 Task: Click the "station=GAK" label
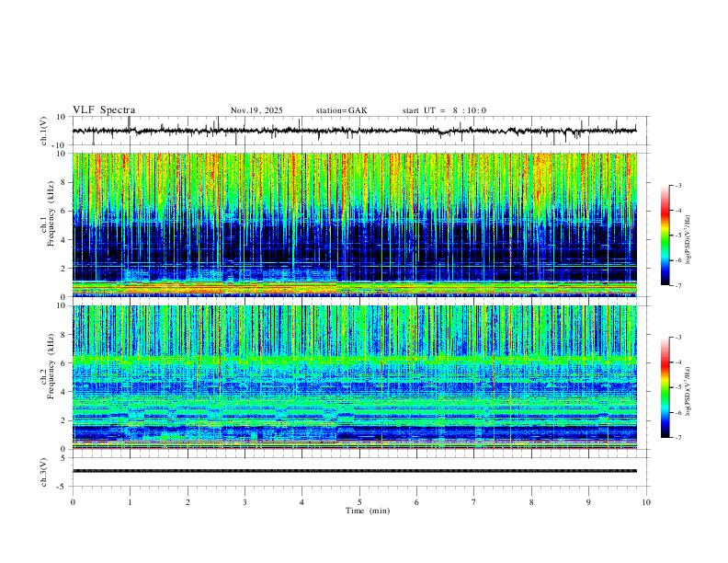coord(341,110)
